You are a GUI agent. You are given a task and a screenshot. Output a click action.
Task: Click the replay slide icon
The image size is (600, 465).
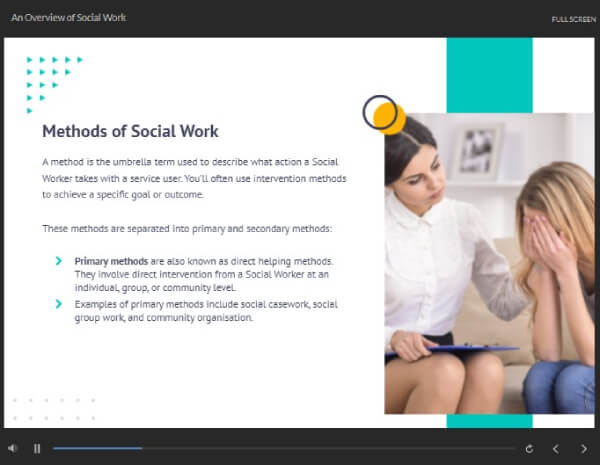click(x=529, y=448)
